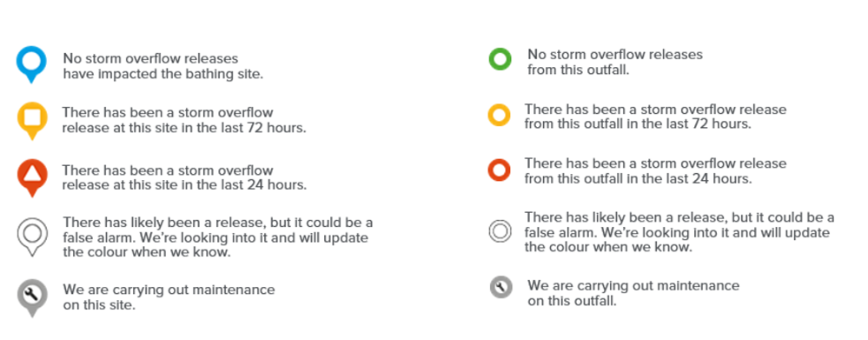
Task: Click the white double-ring outfall circle
Action: coord(500,231)
